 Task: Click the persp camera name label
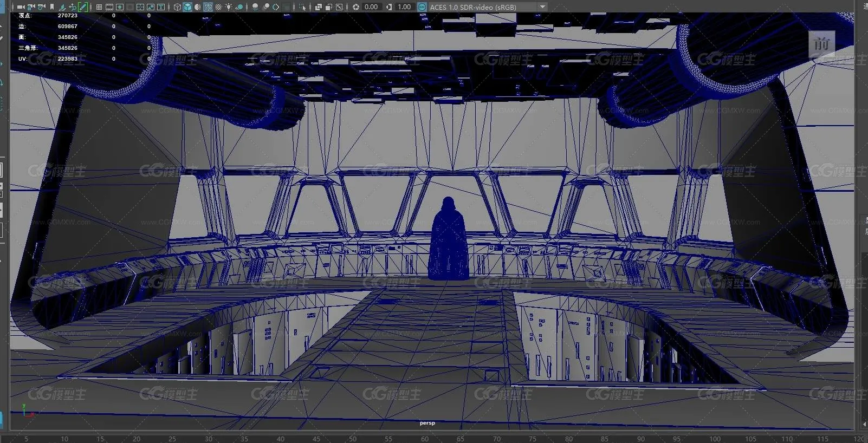point(427,423)
